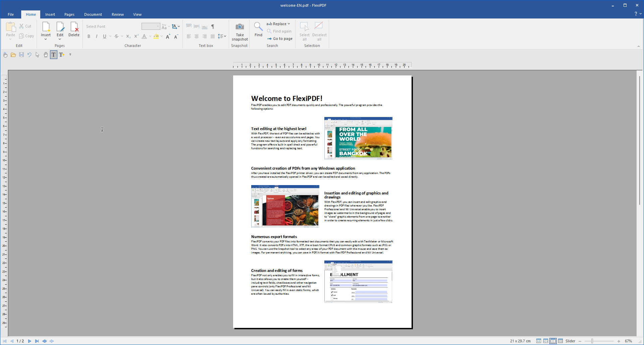Image resolution: width=644 pixels, height=345 pixels.
Task: Click the open file folder icon
Action: [x=13, y=55]
